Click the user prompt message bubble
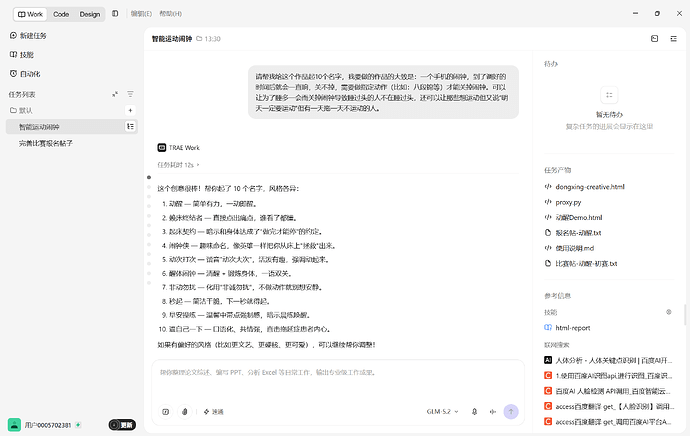This screenshot has height=436, width=690. 383,92
